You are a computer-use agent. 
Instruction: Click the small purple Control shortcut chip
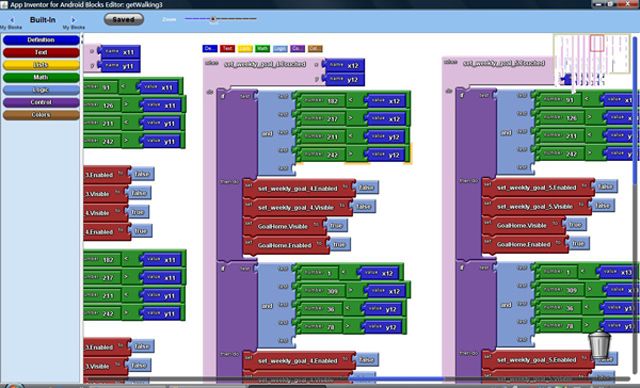297,49
